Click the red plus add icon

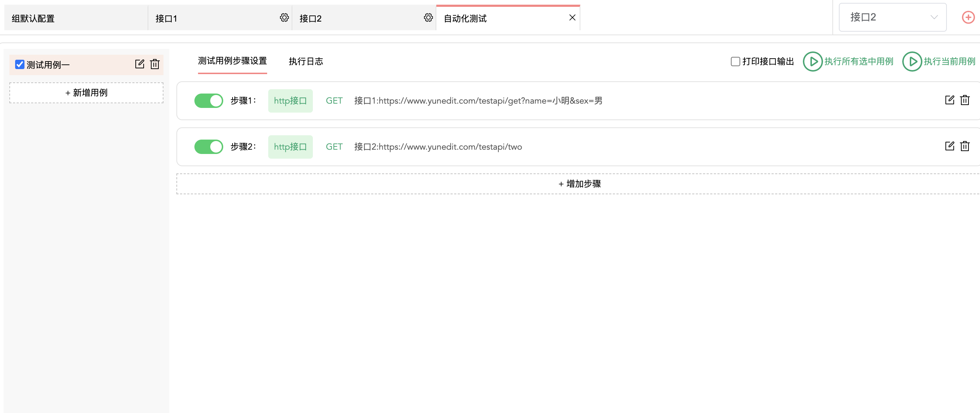point(968,18)
